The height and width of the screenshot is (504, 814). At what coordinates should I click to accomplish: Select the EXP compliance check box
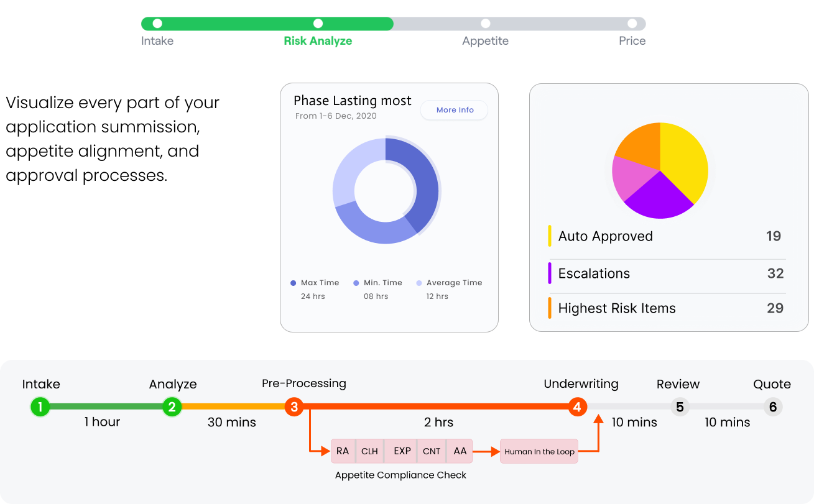tap(402, 451)
